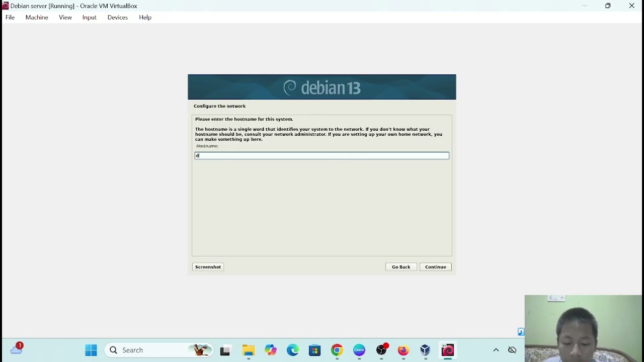Open Google Chrome from taskbar
The height and width of the screenshot is (362, 644).
tap(337, 350)
